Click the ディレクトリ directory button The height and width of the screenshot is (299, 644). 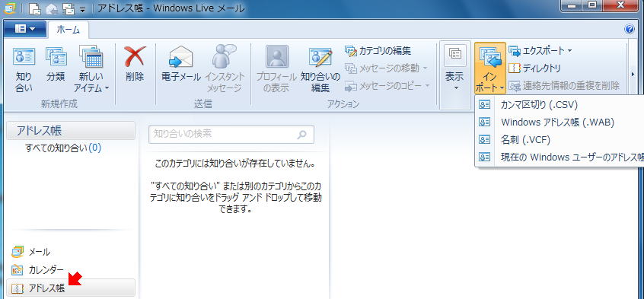pos(534,68)
